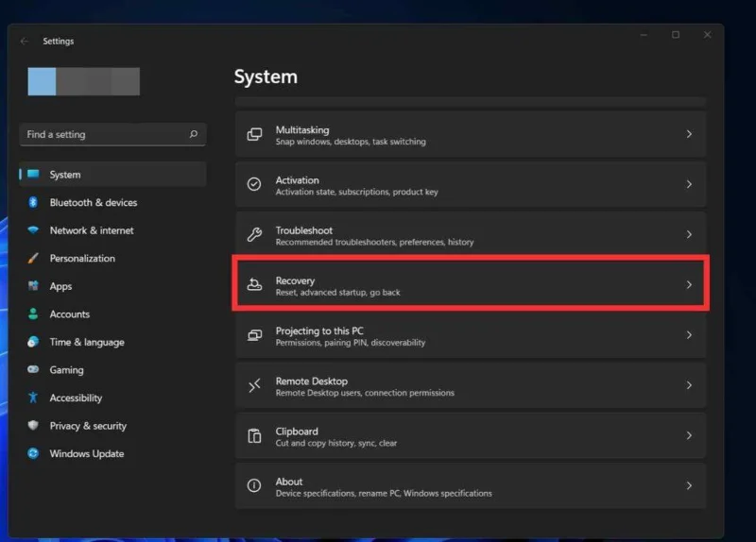This screenshot has height=542, width=756.
Task: Open the Troubleshoot settings row
Action: tap(471, 234)
